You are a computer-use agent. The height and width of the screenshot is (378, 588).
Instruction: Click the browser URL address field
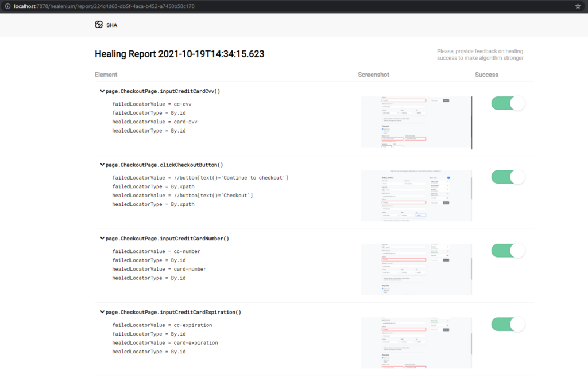(x=230, y=6)
